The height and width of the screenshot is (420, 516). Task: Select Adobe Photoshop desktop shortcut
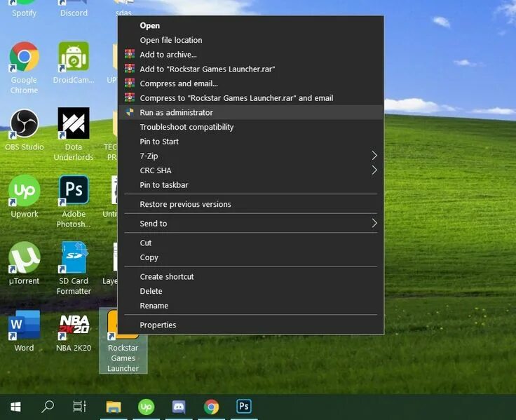point(74,201)
